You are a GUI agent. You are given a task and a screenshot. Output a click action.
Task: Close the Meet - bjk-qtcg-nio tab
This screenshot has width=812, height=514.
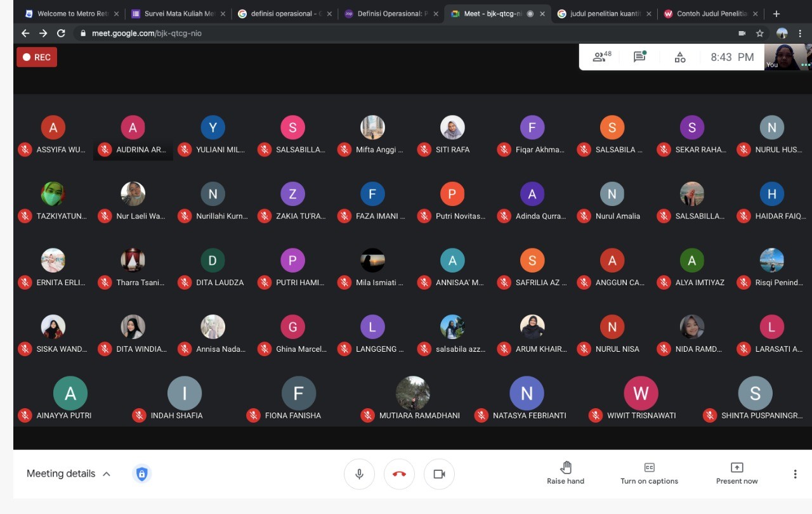tap(542, 13)
